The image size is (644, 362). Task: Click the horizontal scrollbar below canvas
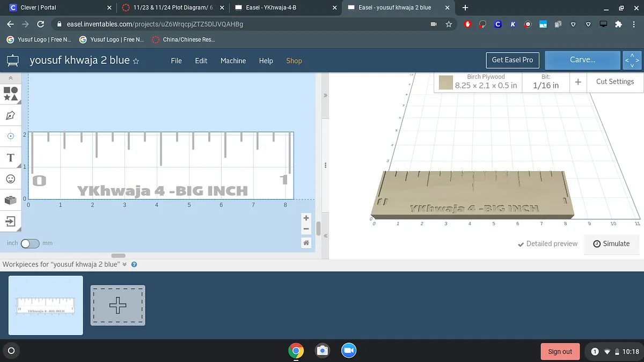118,255
